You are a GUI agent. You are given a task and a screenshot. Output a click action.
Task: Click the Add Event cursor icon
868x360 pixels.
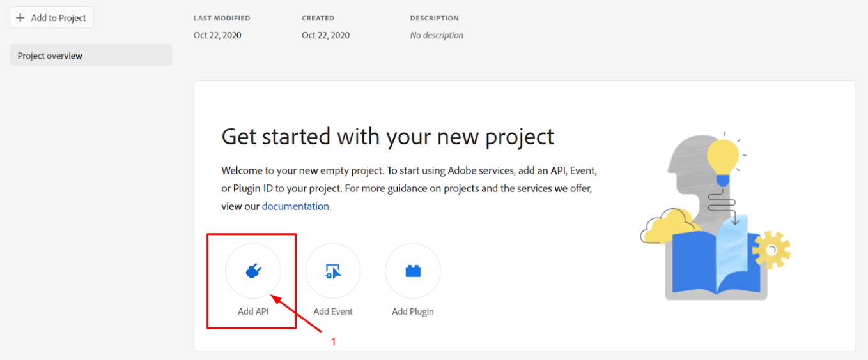point(333,271)
